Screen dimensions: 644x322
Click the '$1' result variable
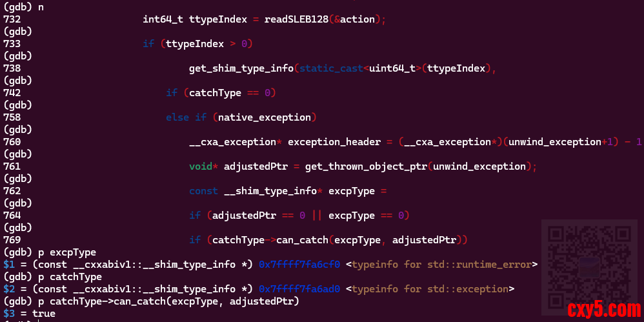point(8,265)
